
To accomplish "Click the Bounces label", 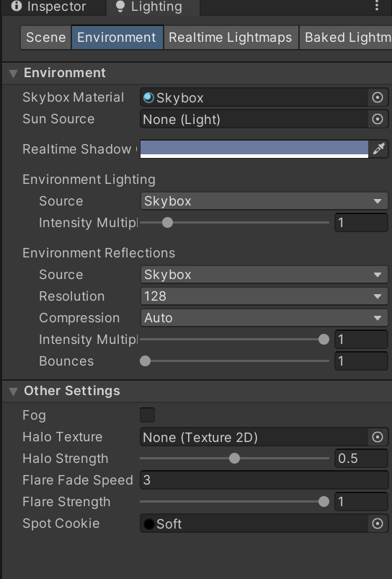I will point(66,361).
